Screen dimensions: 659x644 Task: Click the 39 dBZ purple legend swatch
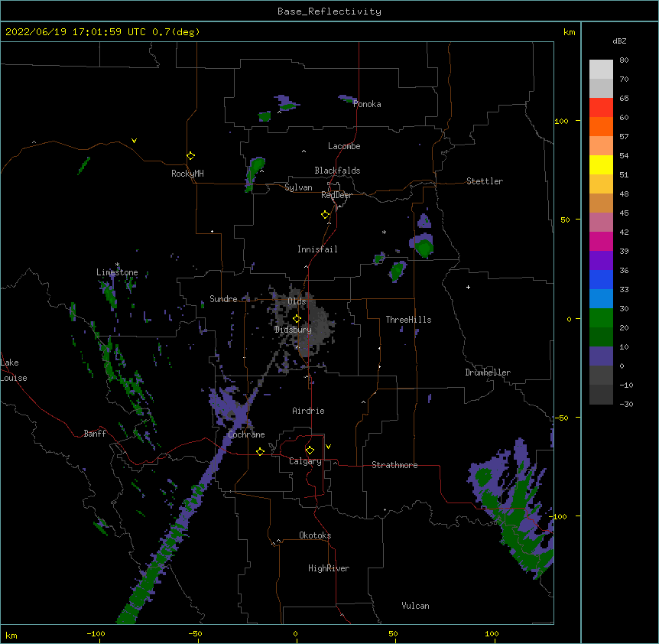[601, 260]
